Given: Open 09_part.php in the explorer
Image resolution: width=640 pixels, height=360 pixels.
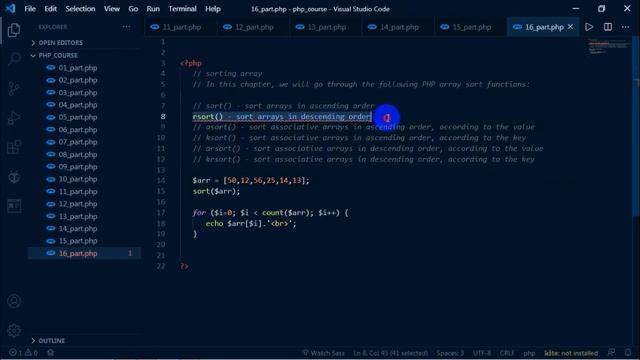Looking at the screenshot, I should (78, 167).
